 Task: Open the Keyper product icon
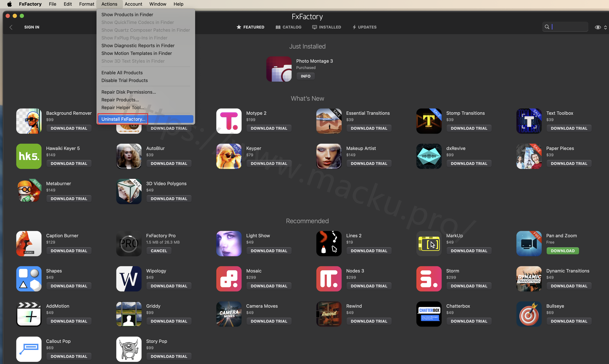point(229,156)
